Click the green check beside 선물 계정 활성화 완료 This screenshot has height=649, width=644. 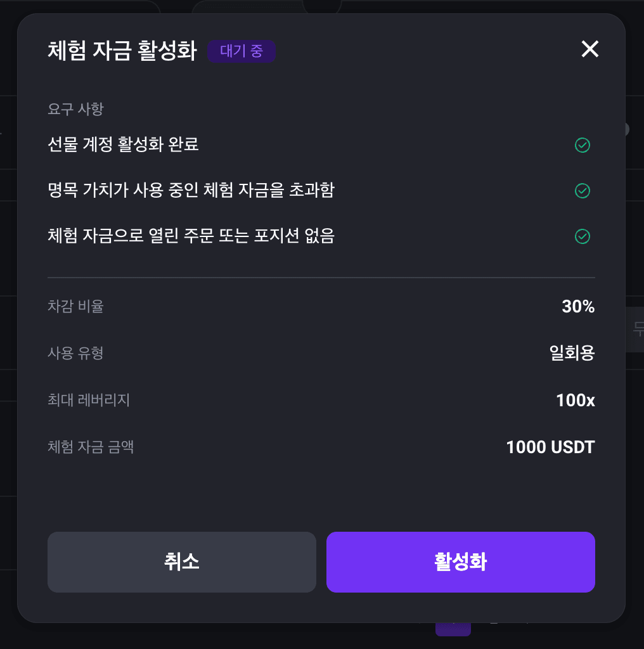tap(583, 145)
